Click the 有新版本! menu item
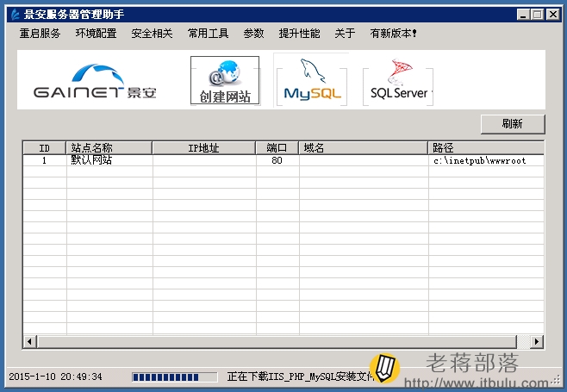 [x=393, y=34]
